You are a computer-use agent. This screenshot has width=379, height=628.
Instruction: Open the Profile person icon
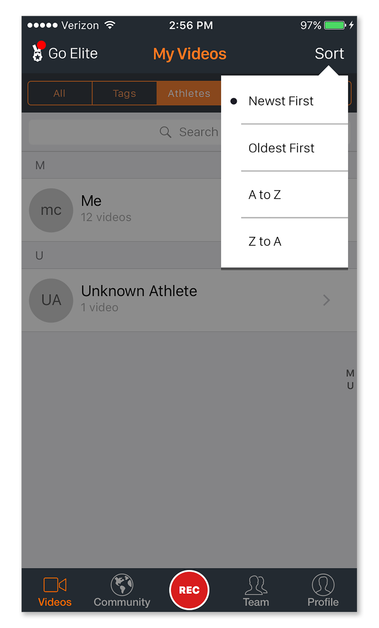tap(323, 585)
